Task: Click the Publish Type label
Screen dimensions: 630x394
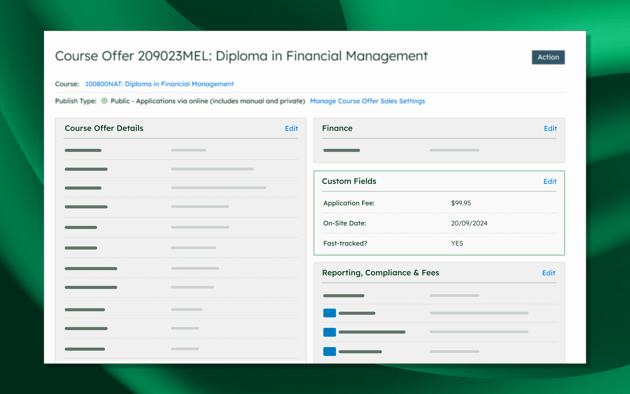Action: pos(76,101)
